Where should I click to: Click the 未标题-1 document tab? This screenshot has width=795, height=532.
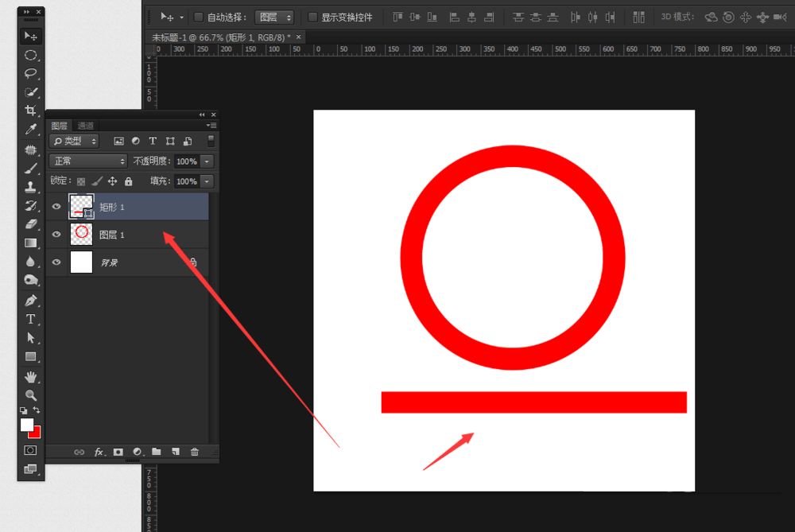(220, 37)
